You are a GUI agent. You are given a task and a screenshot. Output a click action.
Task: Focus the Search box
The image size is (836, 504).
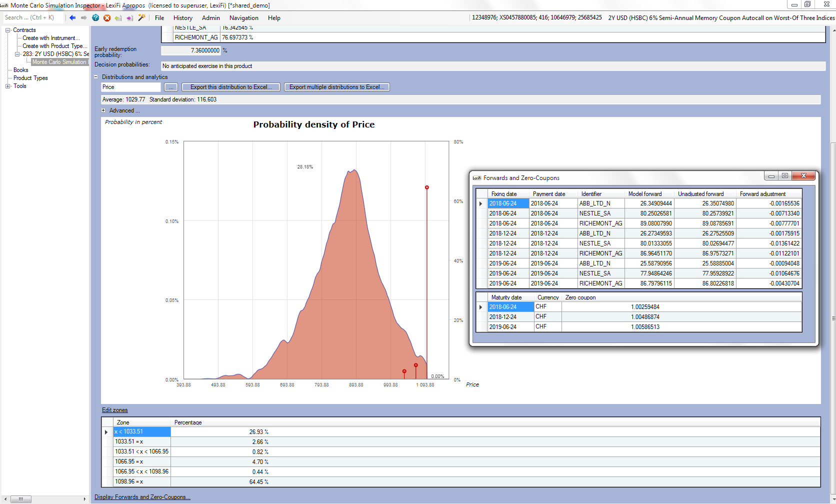pos(33,17)
